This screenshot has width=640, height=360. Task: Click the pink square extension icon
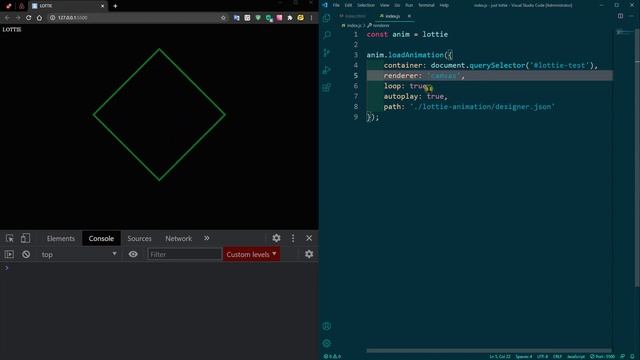(x=279, y=18)
